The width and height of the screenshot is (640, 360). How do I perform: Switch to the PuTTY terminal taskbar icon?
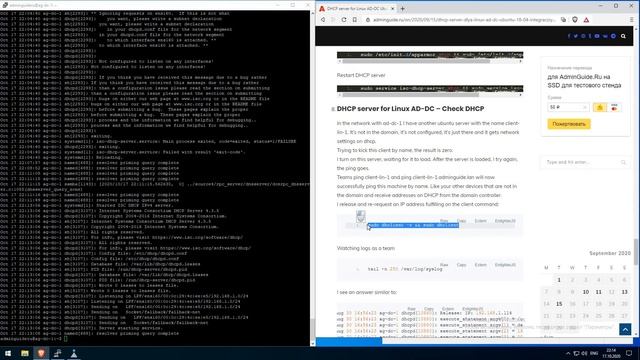(57, 353)
